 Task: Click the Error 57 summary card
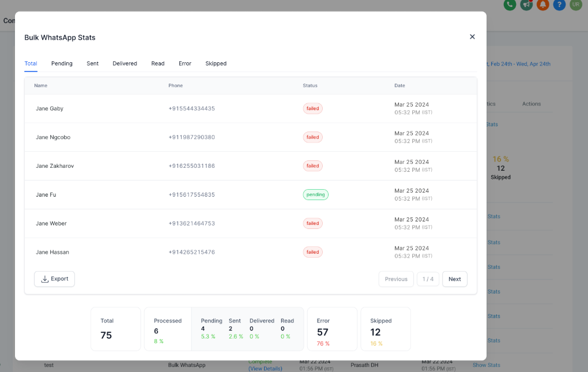tap(332, 329)
